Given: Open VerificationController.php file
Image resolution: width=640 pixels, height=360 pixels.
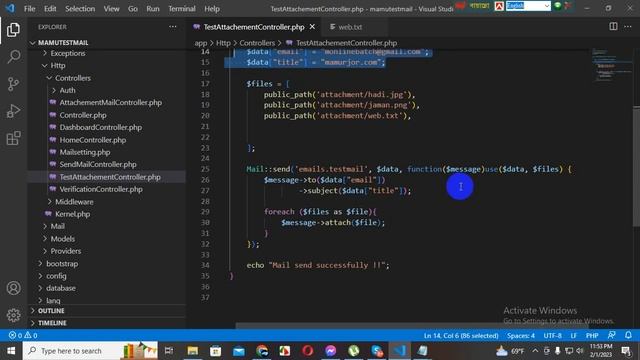Looking at the screenshot, I should point(101,189).
